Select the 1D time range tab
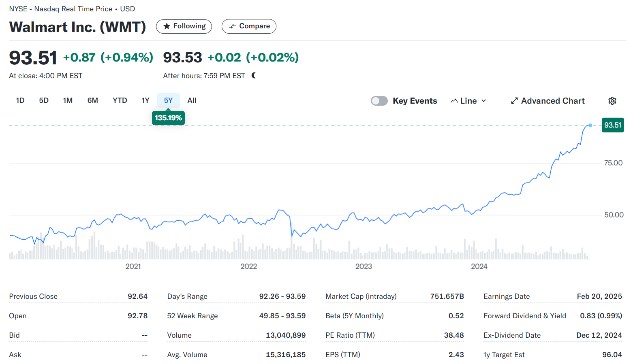The image size is (631, 364). (x=20, y=100)
